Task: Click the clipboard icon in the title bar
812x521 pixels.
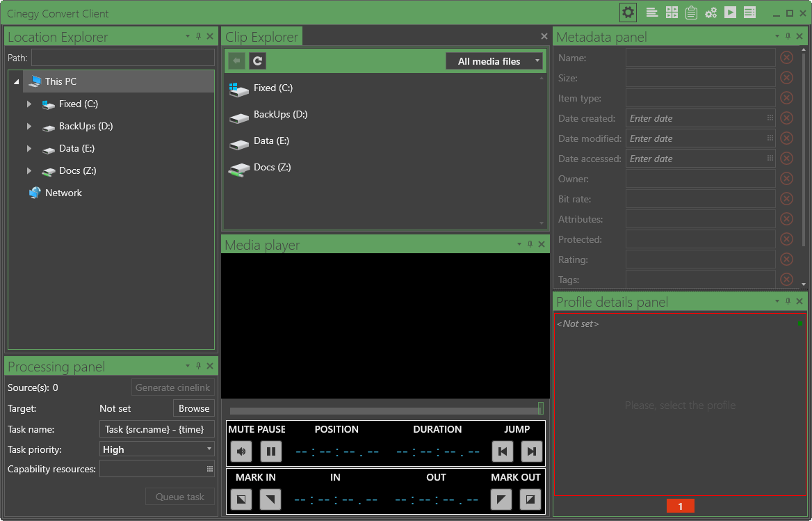Action: coord(691,13)
